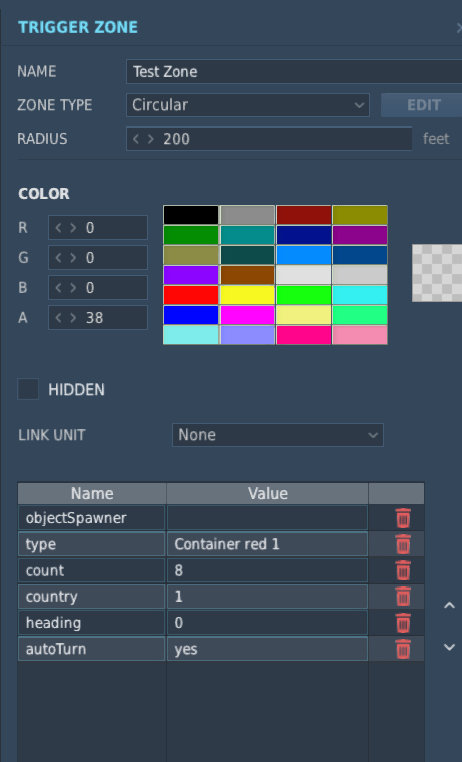Pick the cyan color swatch
The width and height of the screenshot is (462, 762).
(x=360, y=295)
